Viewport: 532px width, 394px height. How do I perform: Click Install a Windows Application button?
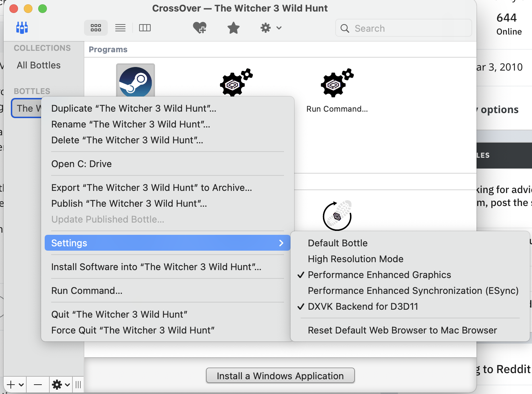click(x=280, y=376)
